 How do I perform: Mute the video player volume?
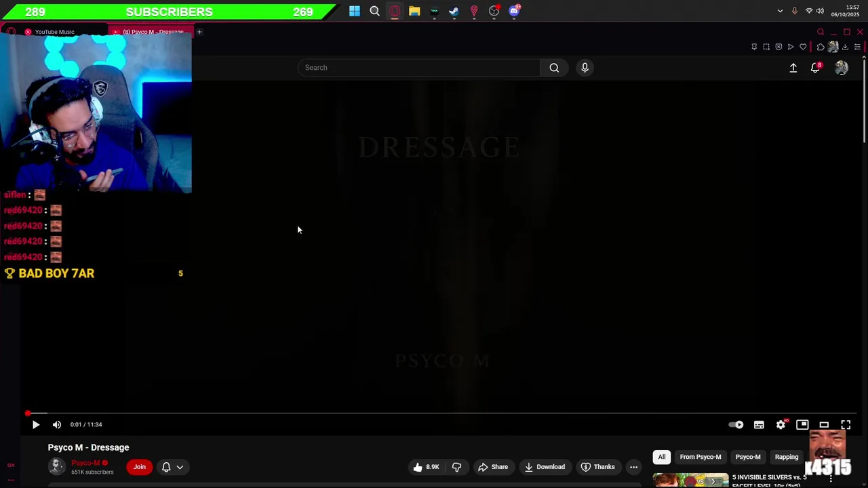(57, 425)
